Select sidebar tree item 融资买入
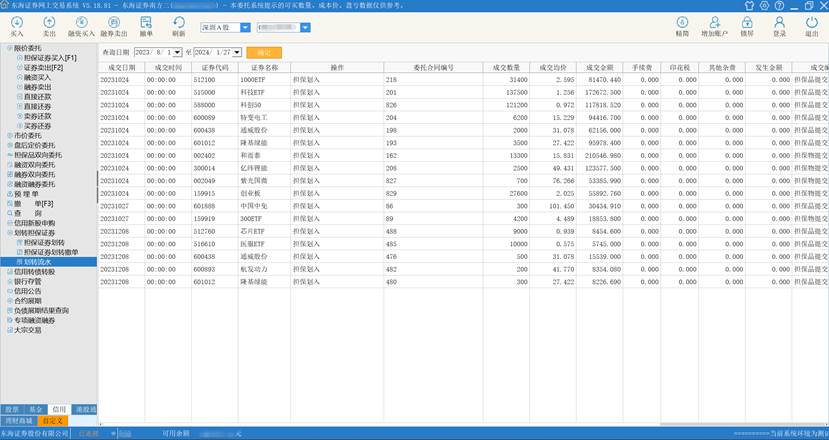The height and width of the screenshot is (440, 829). click(x=38, y=77)
